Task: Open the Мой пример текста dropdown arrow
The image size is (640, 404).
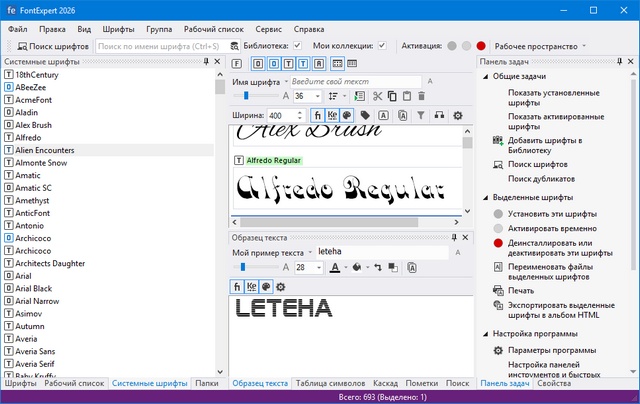Action: pyautogui.click(x=310, y=253)
